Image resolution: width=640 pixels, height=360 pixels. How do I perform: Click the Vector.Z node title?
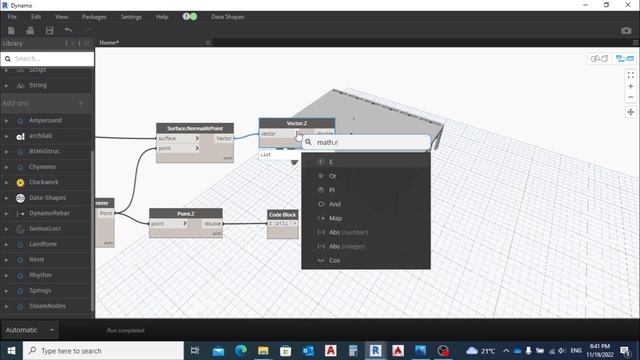[x=297, y=123]
